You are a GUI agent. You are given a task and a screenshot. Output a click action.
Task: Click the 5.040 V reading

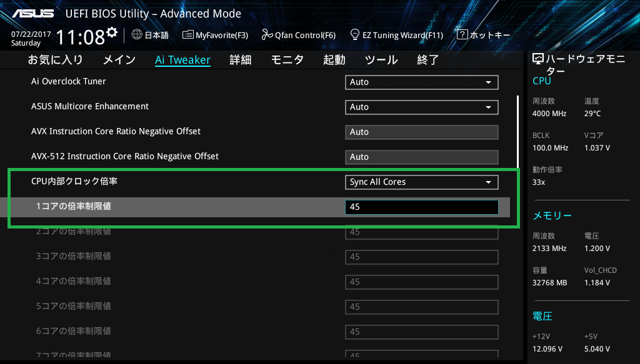click(597, 349)
